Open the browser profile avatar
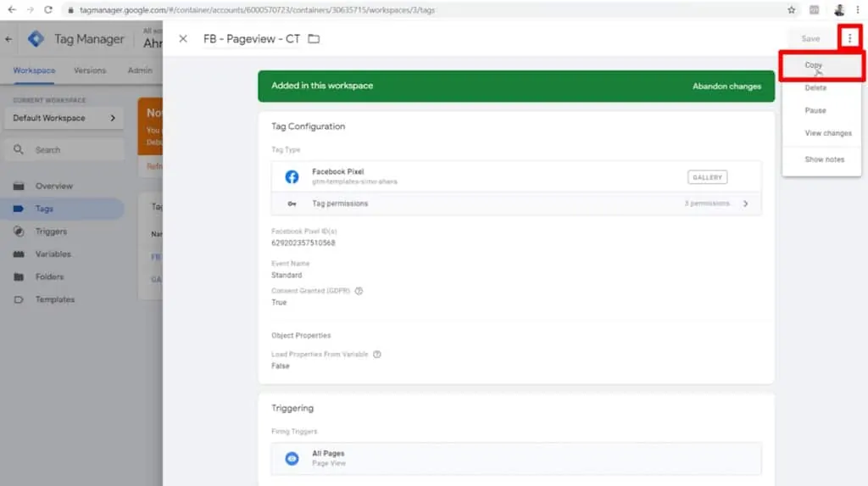The height and width of the screenshot is (486, 868). [839, 9]
